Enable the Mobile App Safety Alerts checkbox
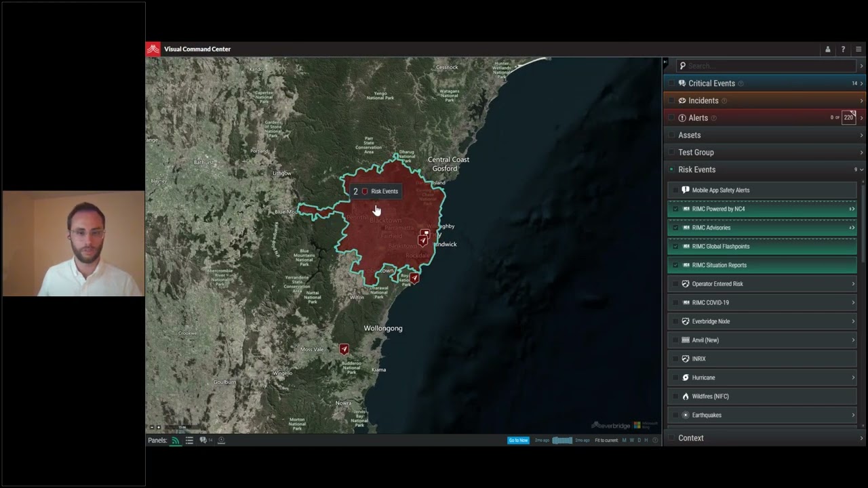The height and width of the screenshot is (488, 868). point(675,190)
